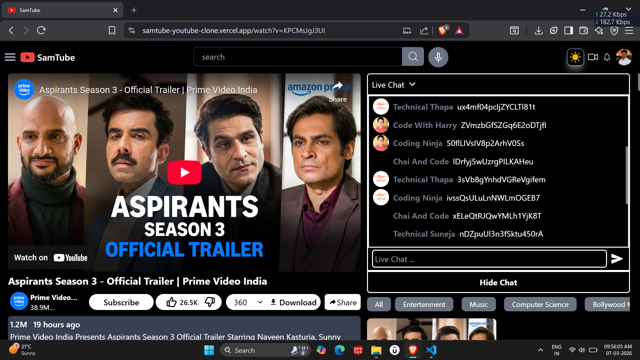Open the Windows Start menu
Screen dimensions: 640x360
tap(209, 350)
